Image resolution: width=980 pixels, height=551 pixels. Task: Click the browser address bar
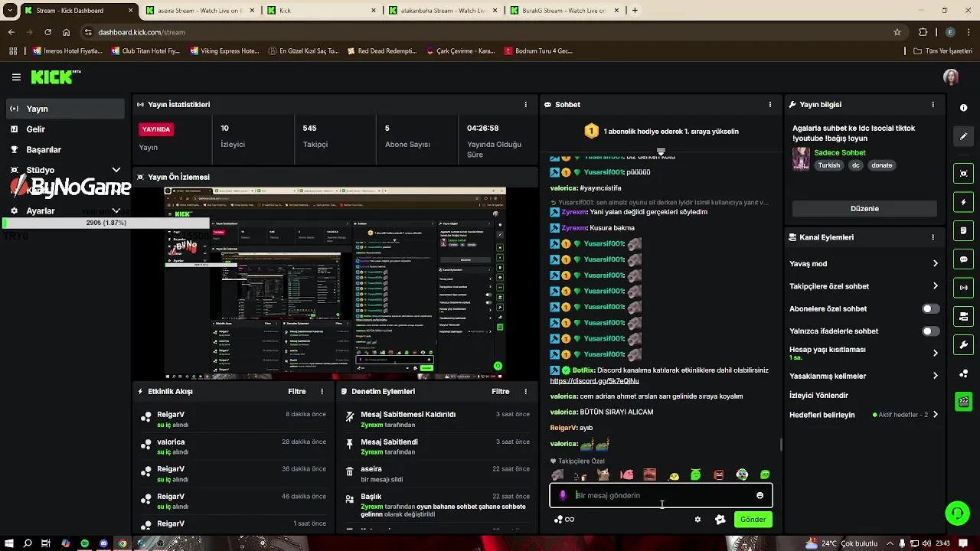tap(490, 32)
